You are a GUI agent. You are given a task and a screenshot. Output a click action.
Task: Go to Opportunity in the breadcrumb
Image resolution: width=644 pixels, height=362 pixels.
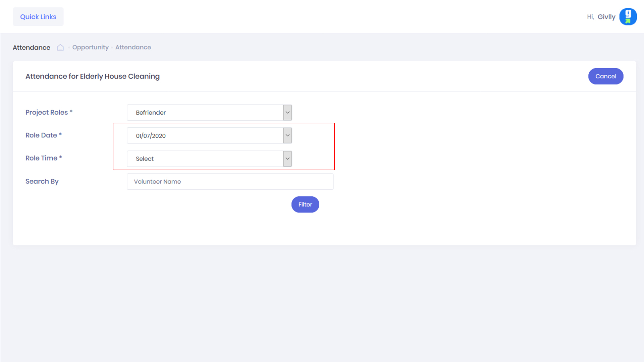pos(91,47)
